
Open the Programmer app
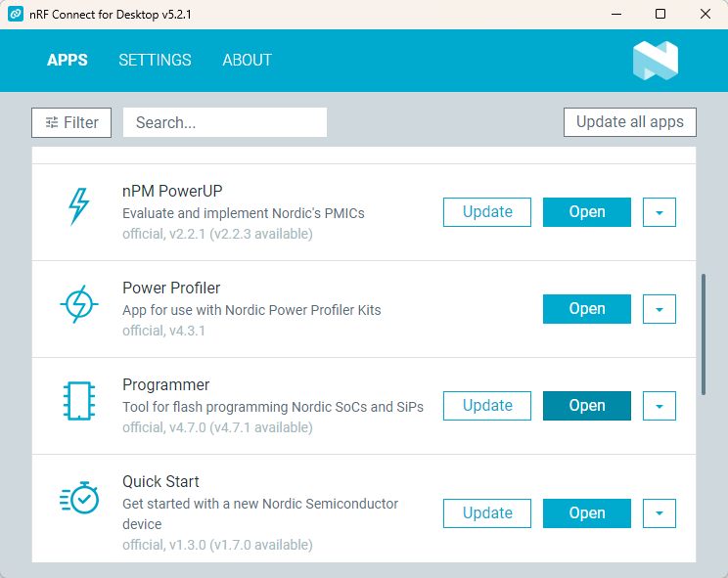tap(587, 406)
